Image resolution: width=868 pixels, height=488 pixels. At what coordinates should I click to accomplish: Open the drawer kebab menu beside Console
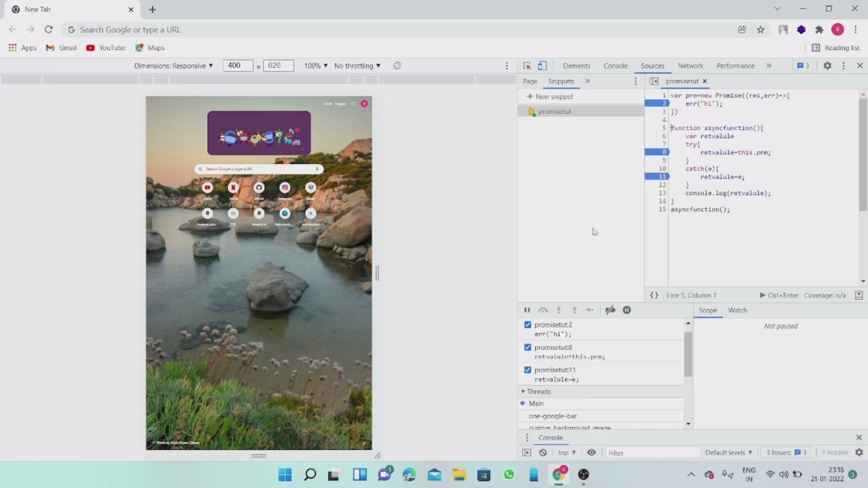click(x=527, y=438)
